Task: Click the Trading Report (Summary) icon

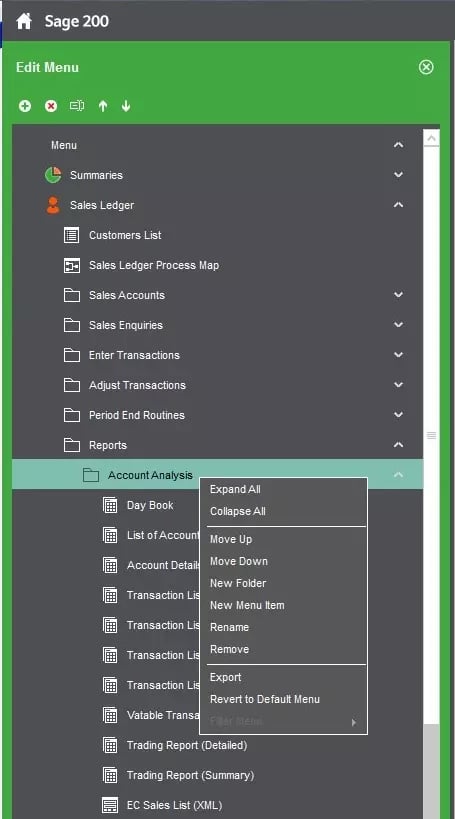Action: [x=110, y=775]
